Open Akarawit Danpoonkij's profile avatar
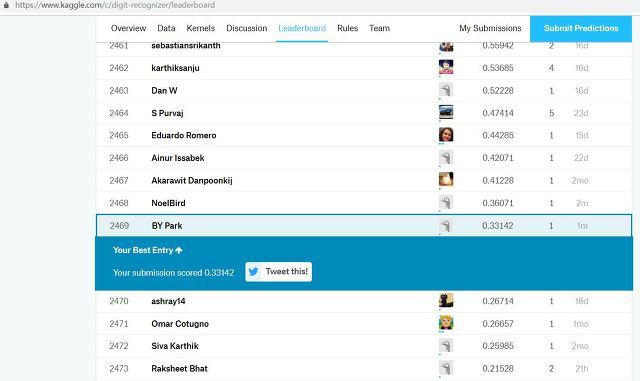Image resolution: width=640 pixels, height=381 pixels. click(x=446, y=179)
